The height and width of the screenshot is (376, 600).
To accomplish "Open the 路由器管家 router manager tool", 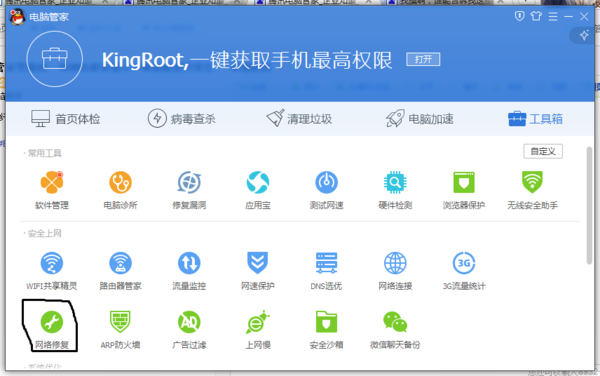I will [121, 271].
